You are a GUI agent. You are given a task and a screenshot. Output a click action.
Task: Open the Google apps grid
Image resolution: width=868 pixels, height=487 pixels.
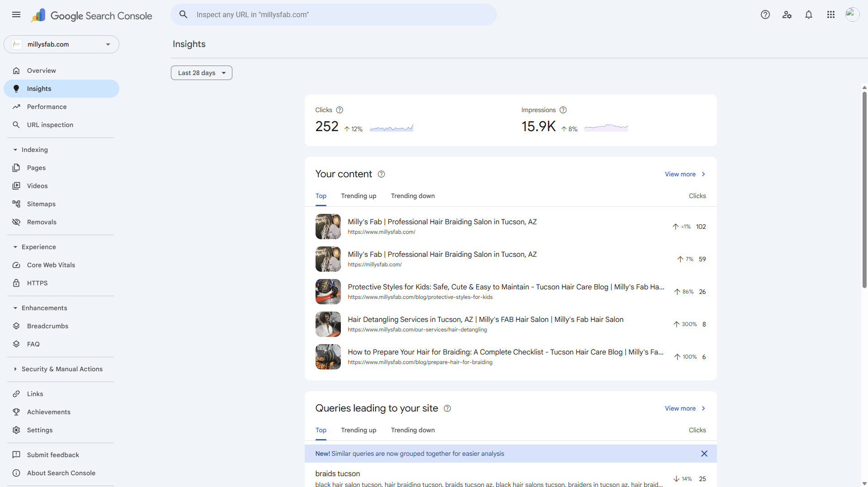pyautogui.click(x=831, y=14)
